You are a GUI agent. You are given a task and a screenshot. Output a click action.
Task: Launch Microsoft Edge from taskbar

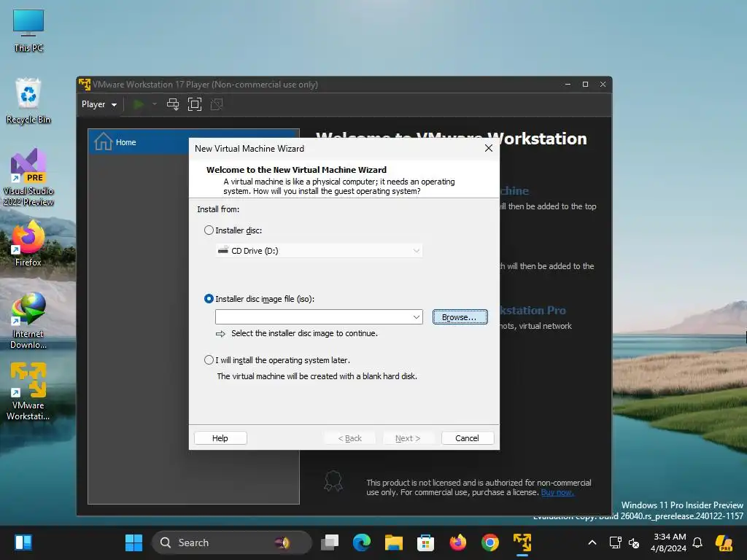362,542
